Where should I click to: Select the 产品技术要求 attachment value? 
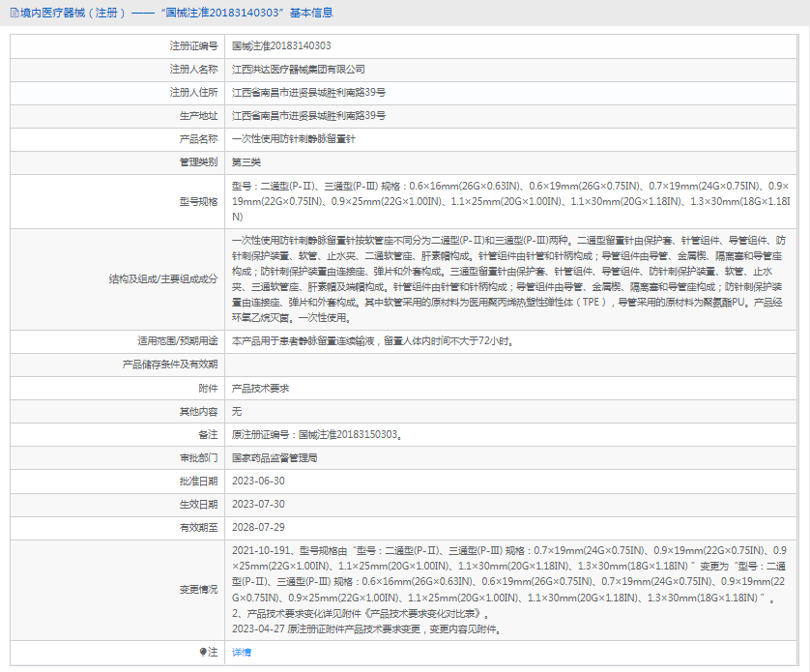260,388
